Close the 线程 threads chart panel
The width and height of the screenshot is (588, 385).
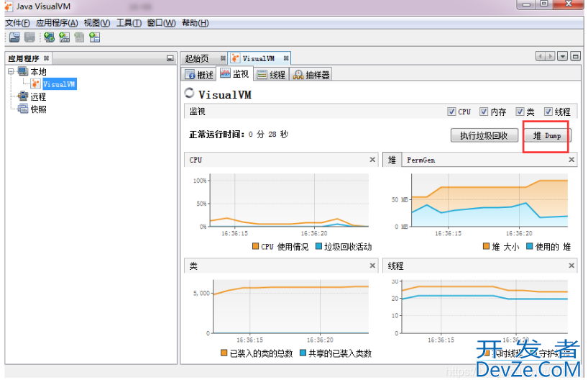tap(571, 266)
